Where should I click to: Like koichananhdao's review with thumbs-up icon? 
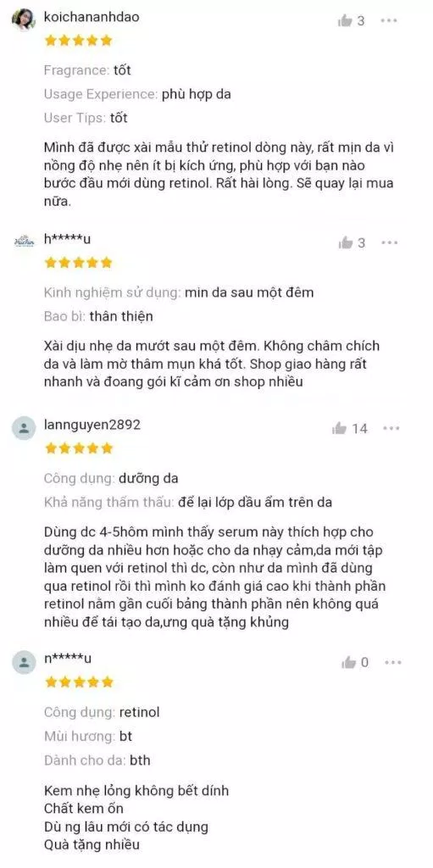point(346,21)
